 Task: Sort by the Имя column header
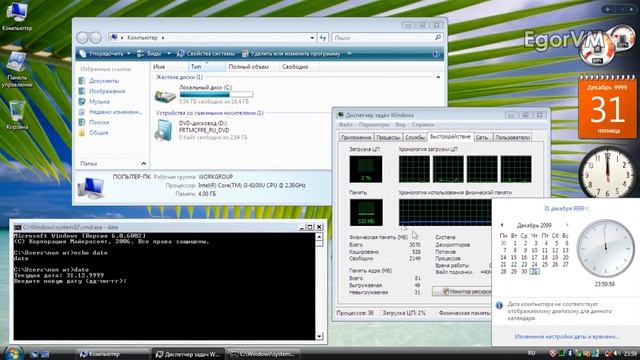(169, 67)
